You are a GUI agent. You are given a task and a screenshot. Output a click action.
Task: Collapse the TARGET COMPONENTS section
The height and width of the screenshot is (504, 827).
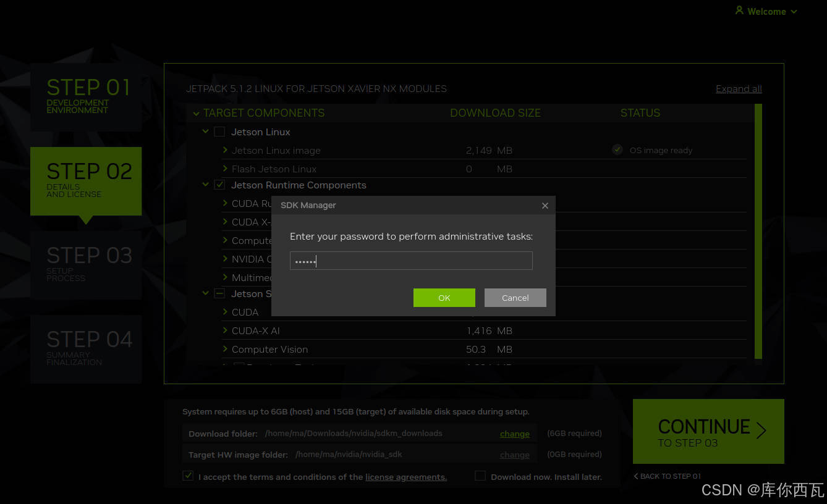[196, 113]
